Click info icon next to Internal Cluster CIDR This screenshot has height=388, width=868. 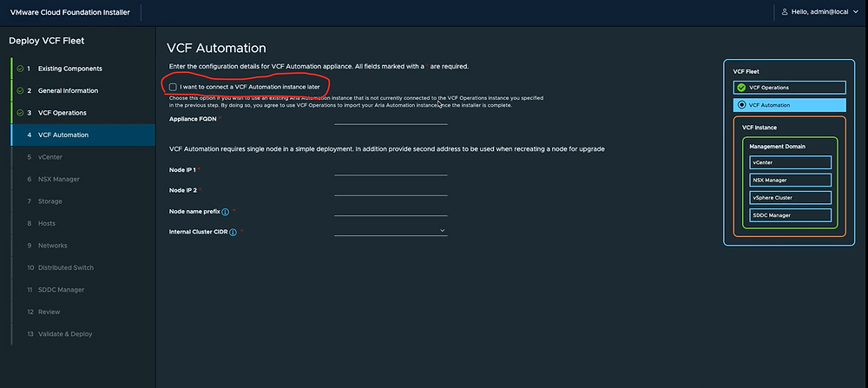[233, 233]
